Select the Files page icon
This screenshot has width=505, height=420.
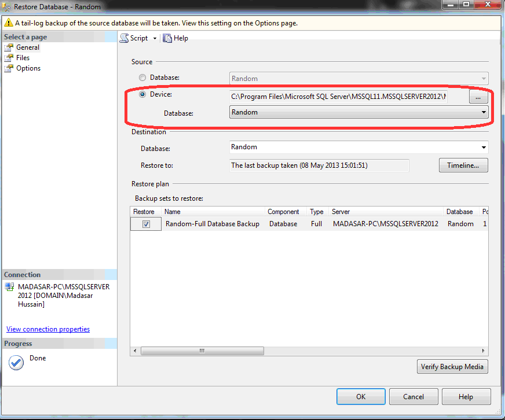(x=9, y=58)
